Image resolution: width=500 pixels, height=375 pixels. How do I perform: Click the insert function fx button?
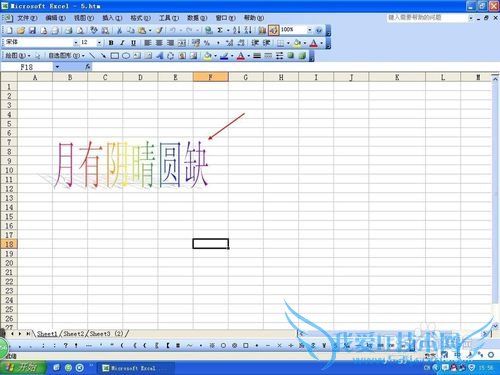88,67
